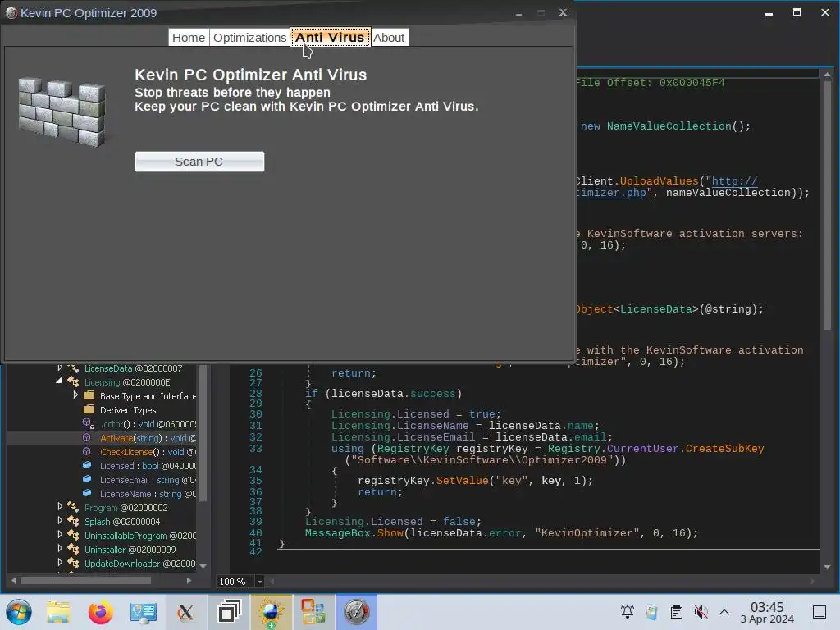Click the zoom 100 % input field

pyautogui.click(x=234, y=582)
